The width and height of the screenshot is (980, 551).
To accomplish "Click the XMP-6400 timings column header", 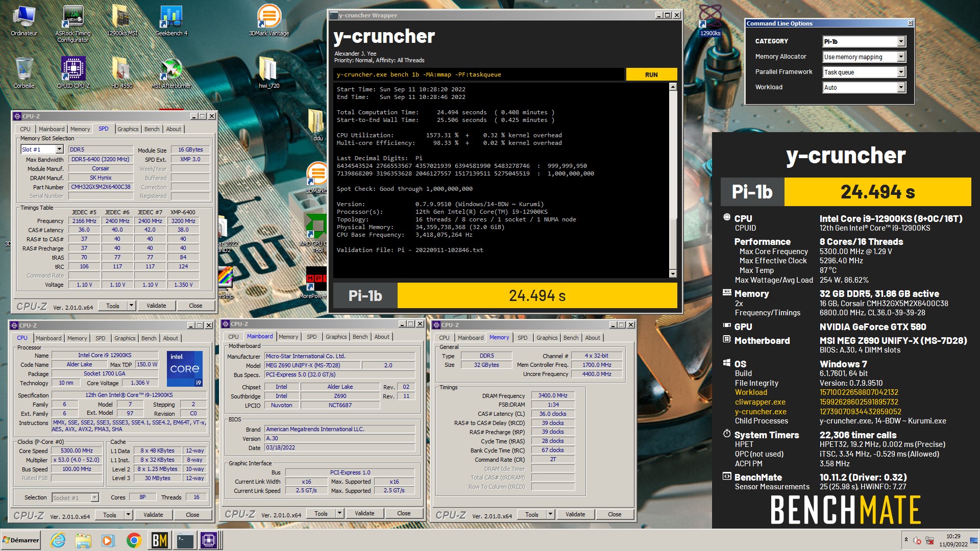I will [x=183, y=212].
